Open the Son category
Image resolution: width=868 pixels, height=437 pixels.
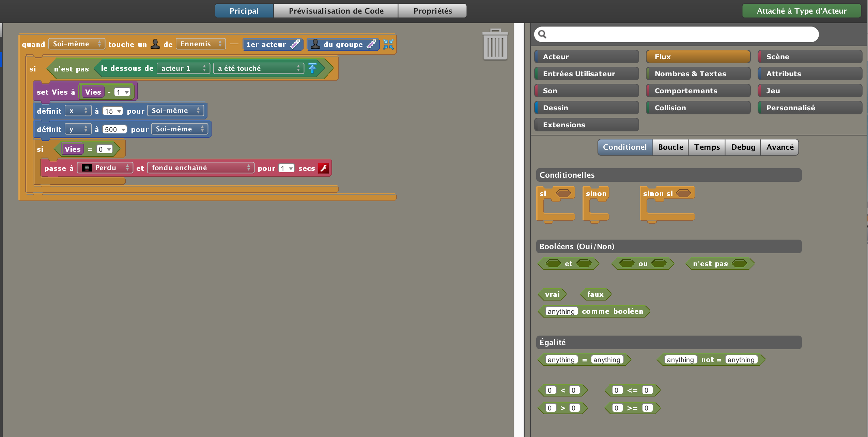pyautogui.click(x=587, y=91)
